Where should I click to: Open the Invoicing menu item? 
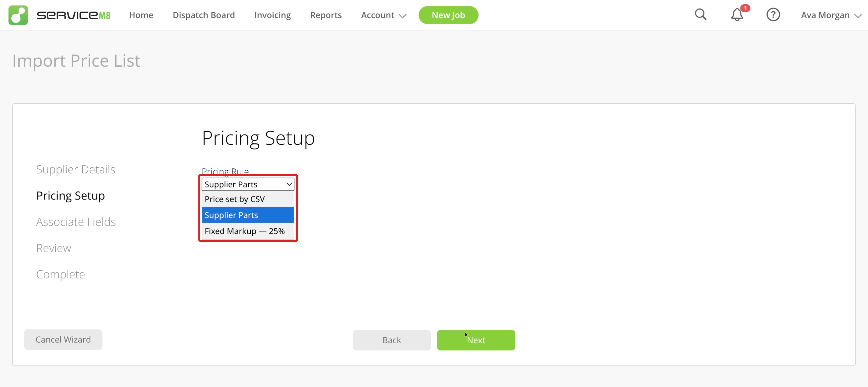pos(272,15)
